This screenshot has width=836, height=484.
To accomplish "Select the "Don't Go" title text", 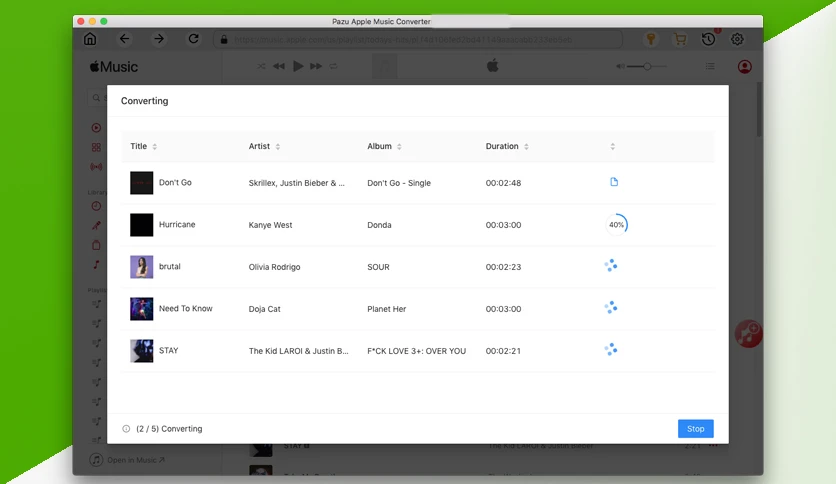I will coord(175,182).
